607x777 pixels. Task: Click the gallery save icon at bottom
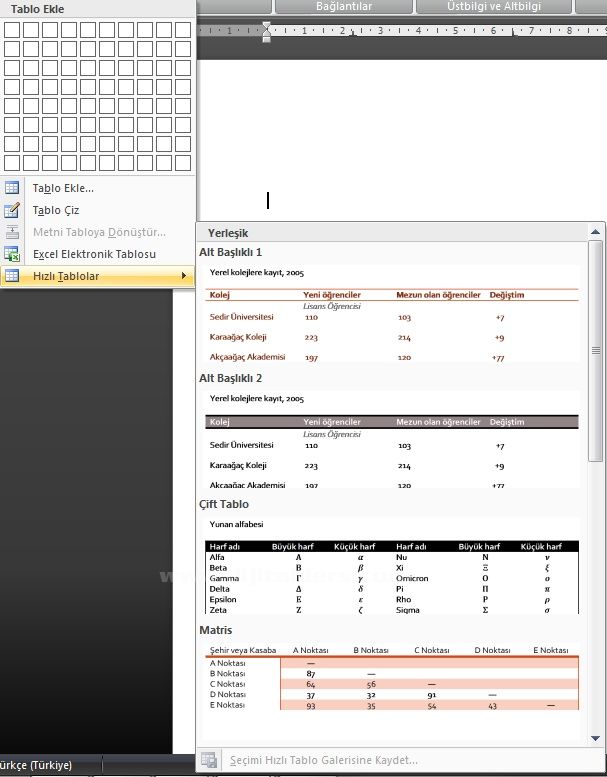[x=209, y=760]
